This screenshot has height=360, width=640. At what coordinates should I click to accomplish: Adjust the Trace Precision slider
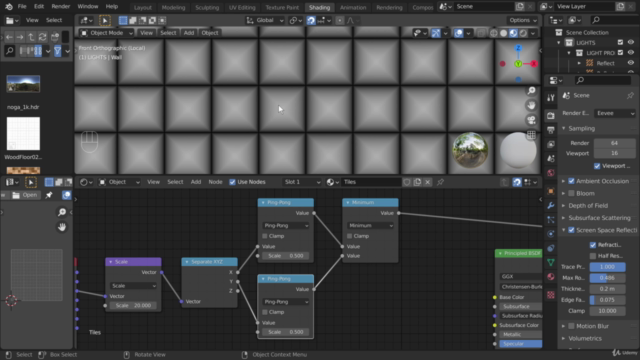[x=607, y=267]
